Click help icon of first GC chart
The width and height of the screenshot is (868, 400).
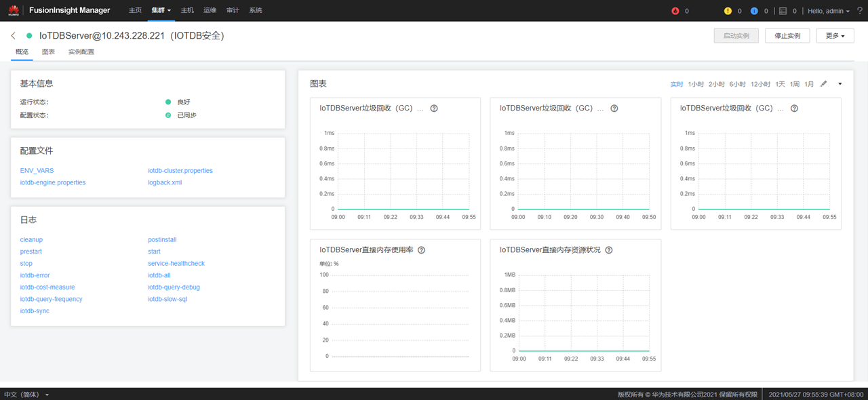coord(434,108)
